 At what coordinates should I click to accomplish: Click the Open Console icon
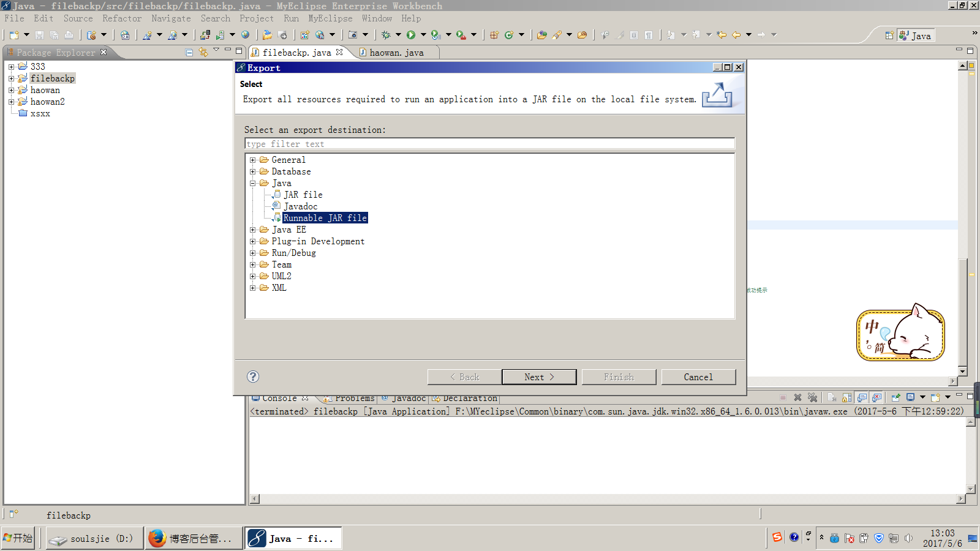pyautogui.click(x=935, y=397)
